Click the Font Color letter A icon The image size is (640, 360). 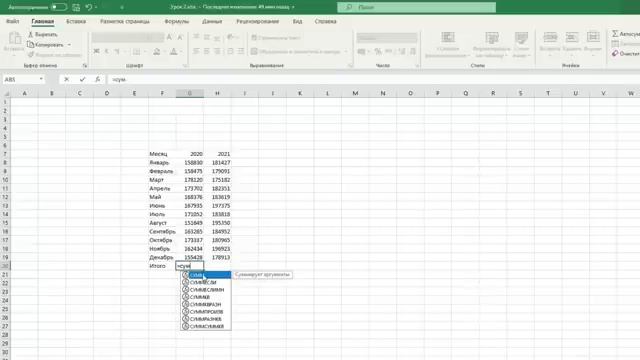[173, 51]
